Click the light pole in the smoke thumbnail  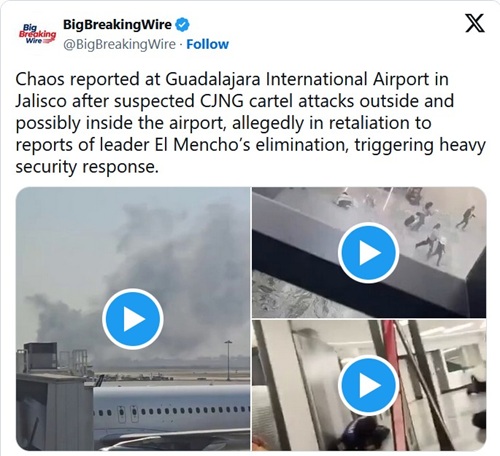click(x=228, y=360)
